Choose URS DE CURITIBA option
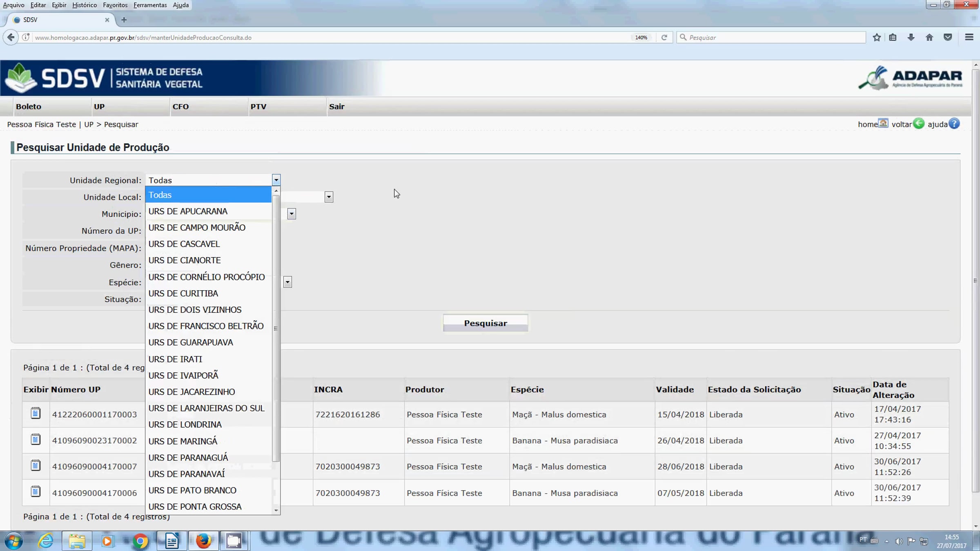Viewport: 980px width, 551px height. (x=208, y=293)
